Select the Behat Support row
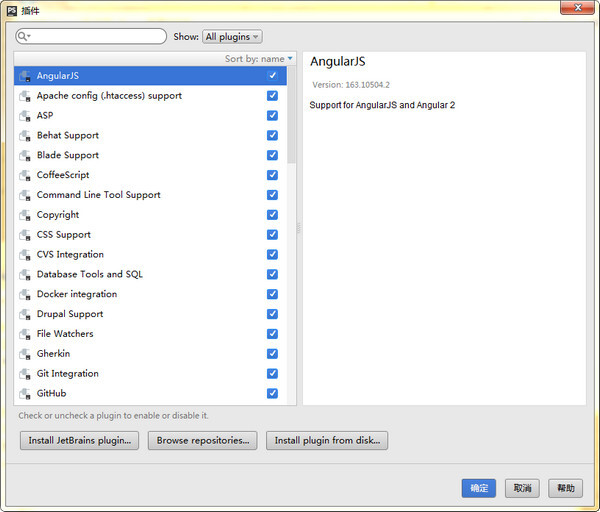The width and height of the screenshot is (600, 512). (x=150, y=135)
